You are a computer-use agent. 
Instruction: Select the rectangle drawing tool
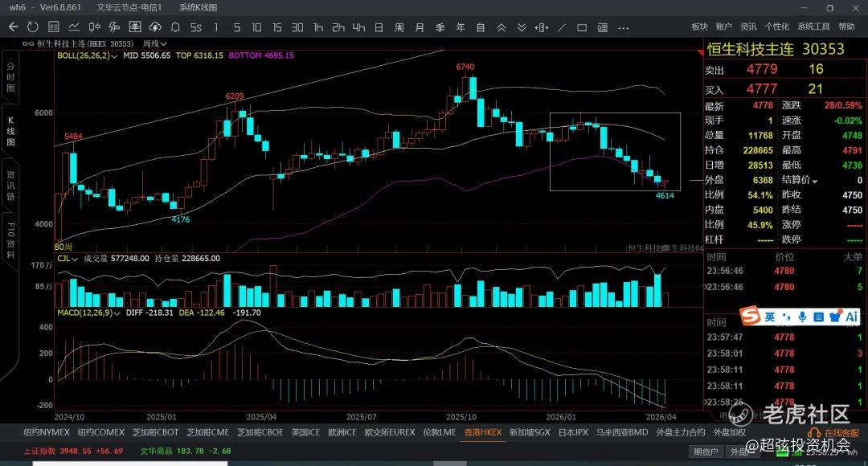pos(582,27)
